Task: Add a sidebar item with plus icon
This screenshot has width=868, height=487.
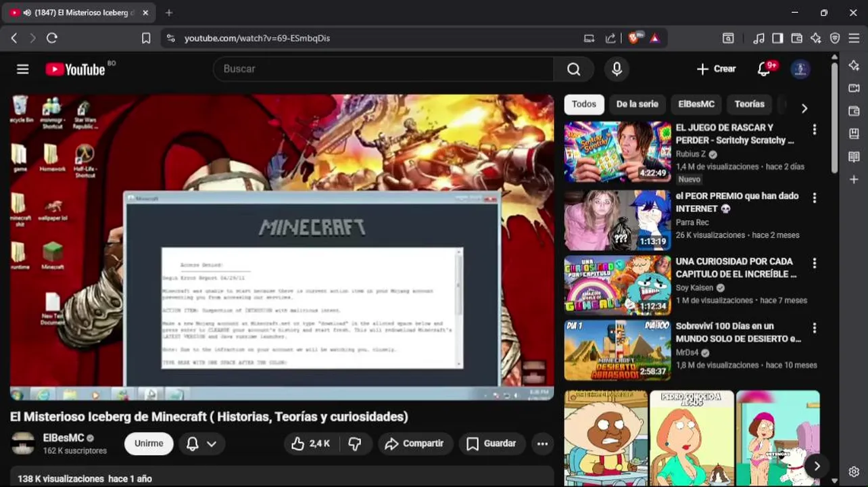Action: [854, 179]
